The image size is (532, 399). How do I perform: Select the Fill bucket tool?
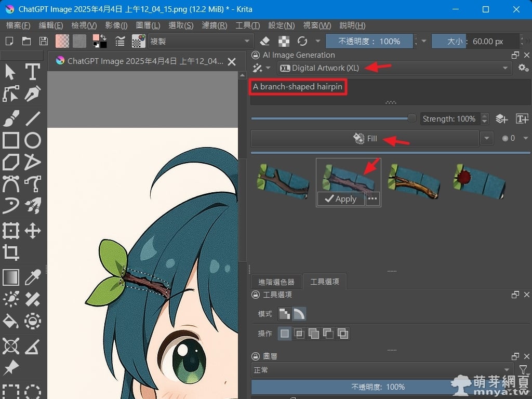[x=11, y=322]
